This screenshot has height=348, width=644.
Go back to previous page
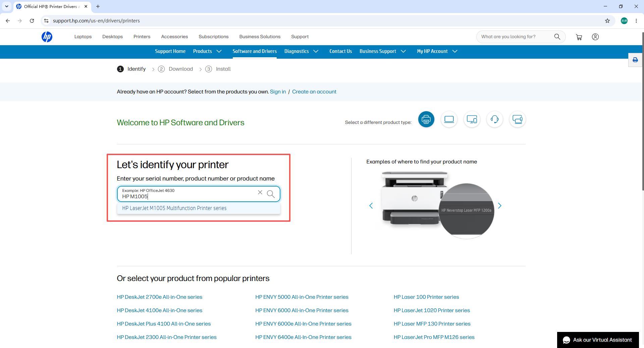[8, 21]
